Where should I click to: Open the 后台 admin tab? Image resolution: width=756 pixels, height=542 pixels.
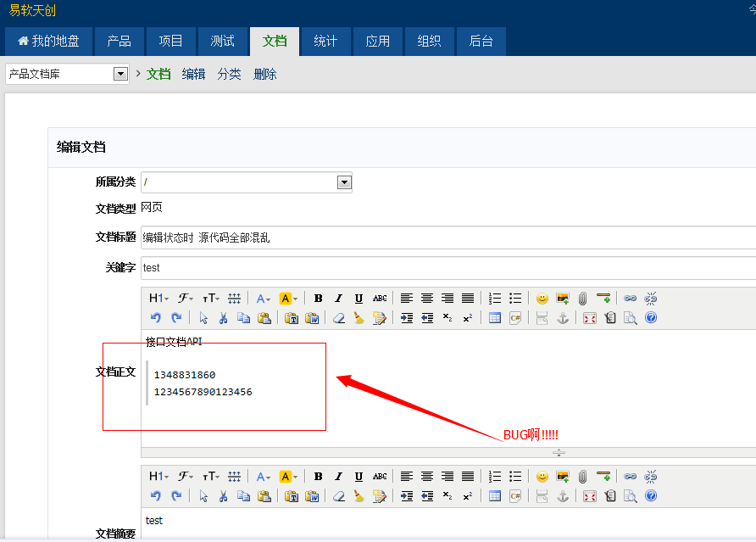481,41
